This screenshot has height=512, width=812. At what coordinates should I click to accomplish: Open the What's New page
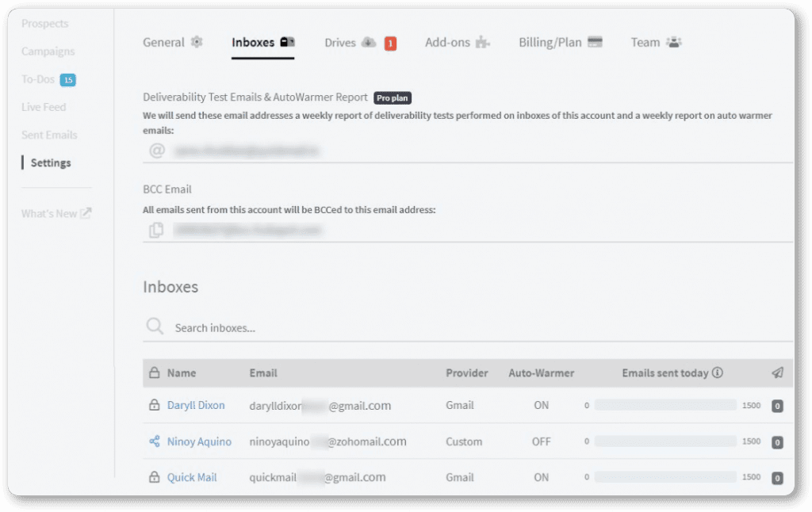point(51,212)
